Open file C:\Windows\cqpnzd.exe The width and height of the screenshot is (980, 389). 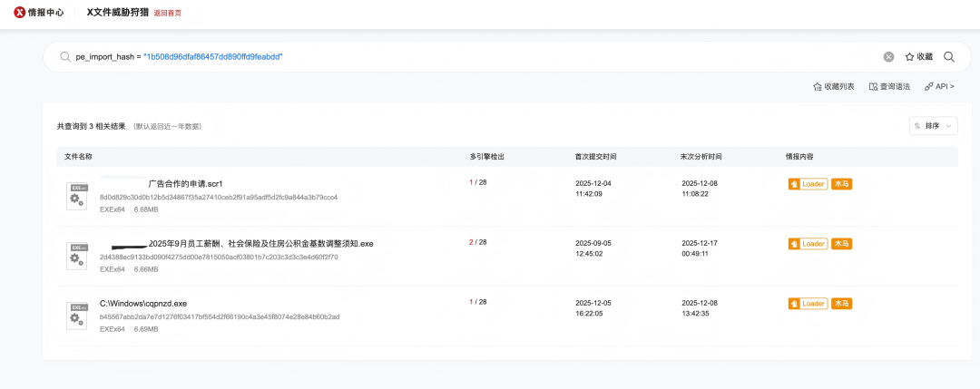(143, 304)
